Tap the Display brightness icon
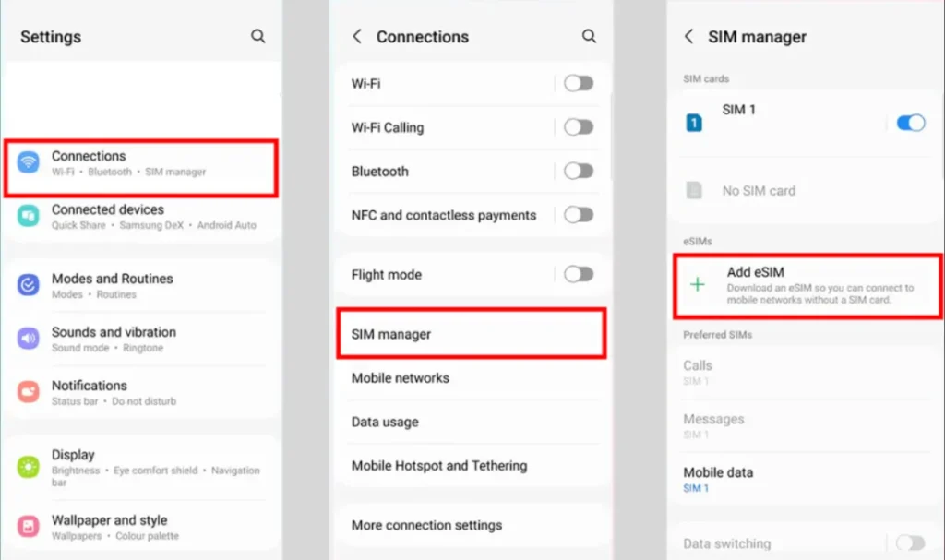The height and width of the screenshot is (560, 945). (29, 467)
